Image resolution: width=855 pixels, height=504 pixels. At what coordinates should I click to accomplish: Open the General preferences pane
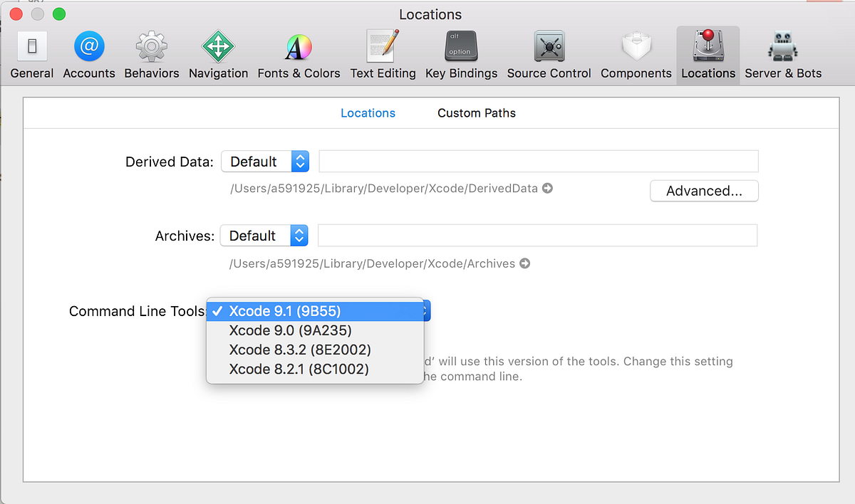tap(31, 53)
